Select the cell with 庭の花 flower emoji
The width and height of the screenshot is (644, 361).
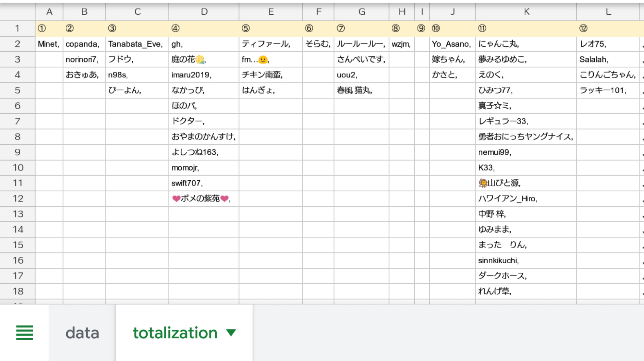point(189,60)
